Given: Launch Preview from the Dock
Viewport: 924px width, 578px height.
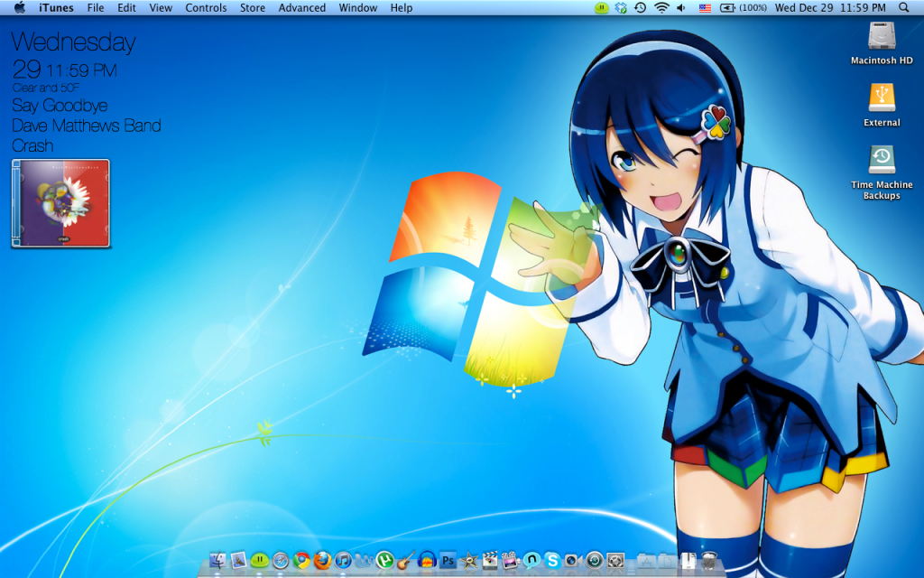Looking at the screenshot, I should [x=238, y=560].
